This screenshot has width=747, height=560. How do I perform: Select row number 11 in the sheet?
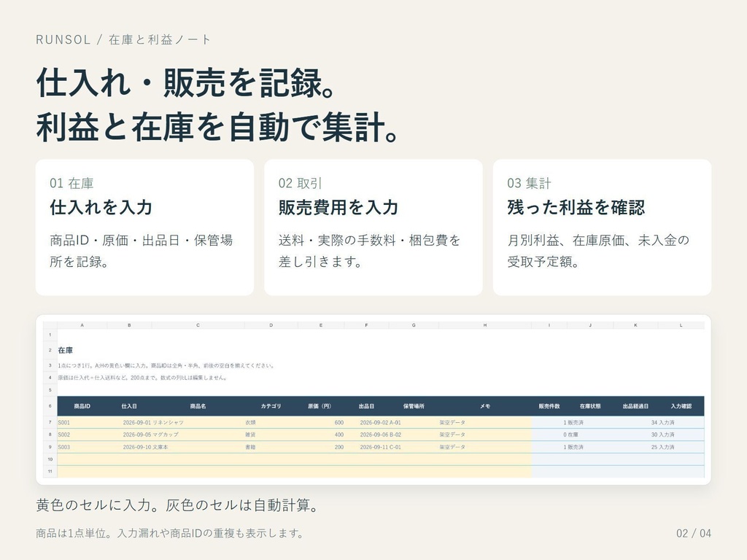(50, 472)
